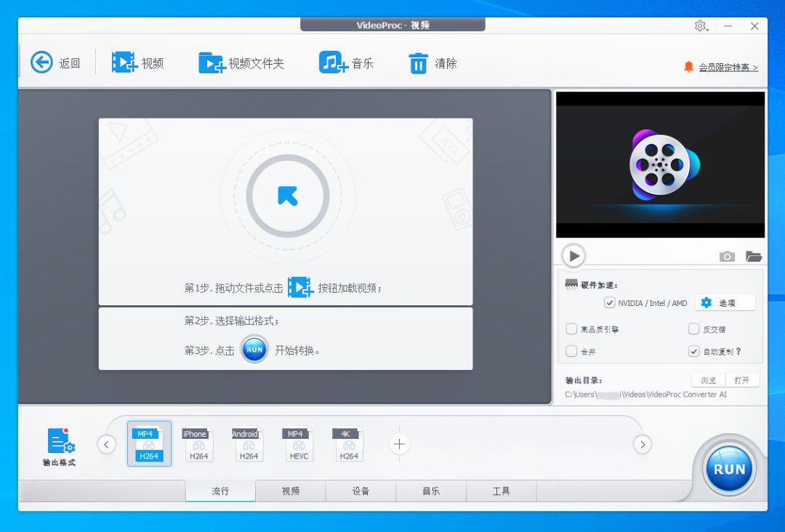Select the MP4 H264 format preset
Screen dimensions: 785x532
click(149, 443)
